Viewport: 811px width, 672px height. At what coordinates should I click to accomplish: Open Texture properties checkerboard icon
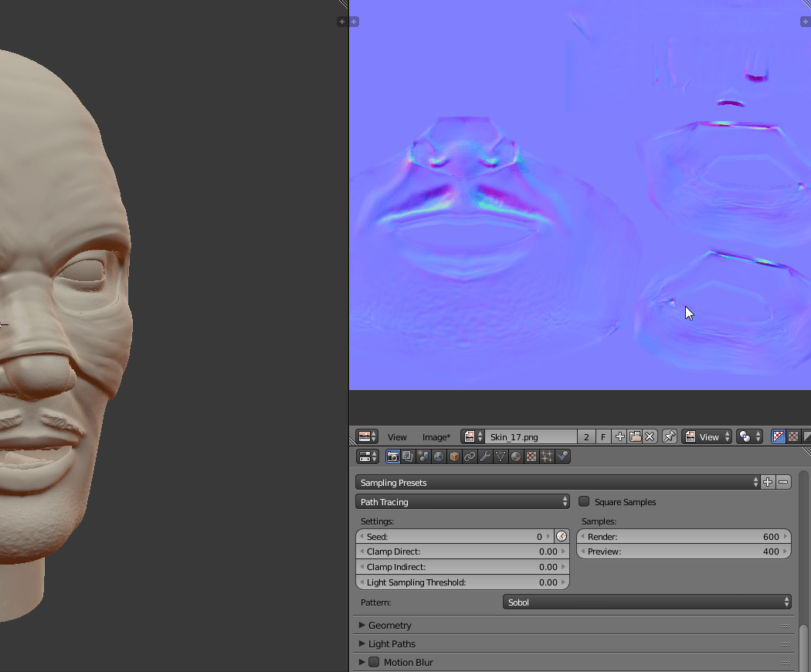pyautogui.click(x=531, y=456)
